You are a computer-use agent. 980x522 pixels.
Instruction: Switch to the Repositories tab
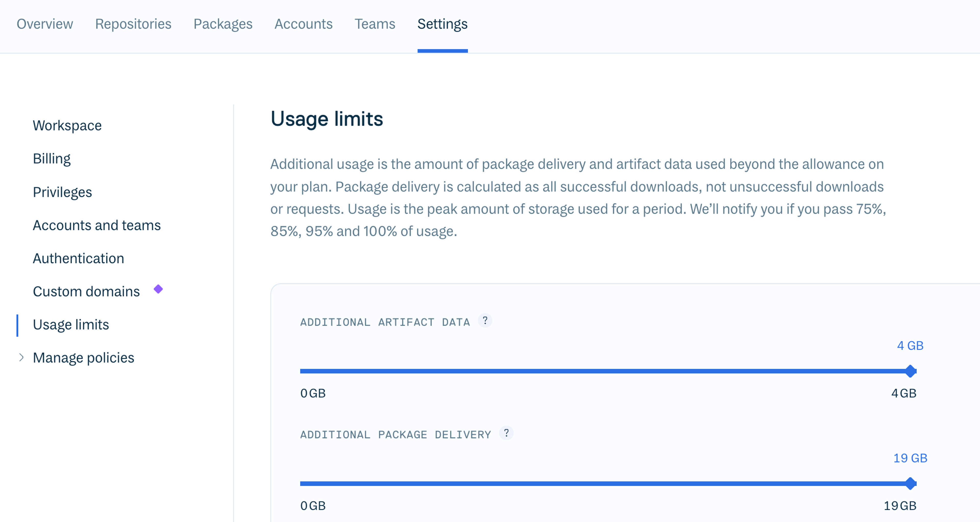133,24
